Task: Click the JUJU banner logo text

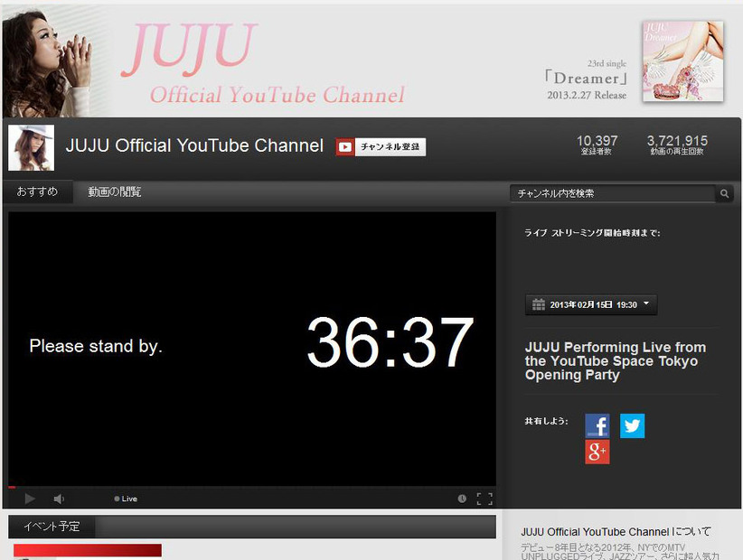Action: (x=190, y=50)
